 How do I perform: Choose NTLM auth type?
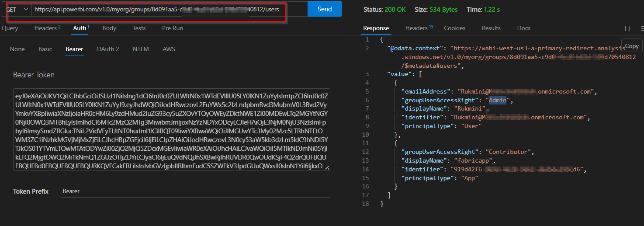click(x=141, y=49)
